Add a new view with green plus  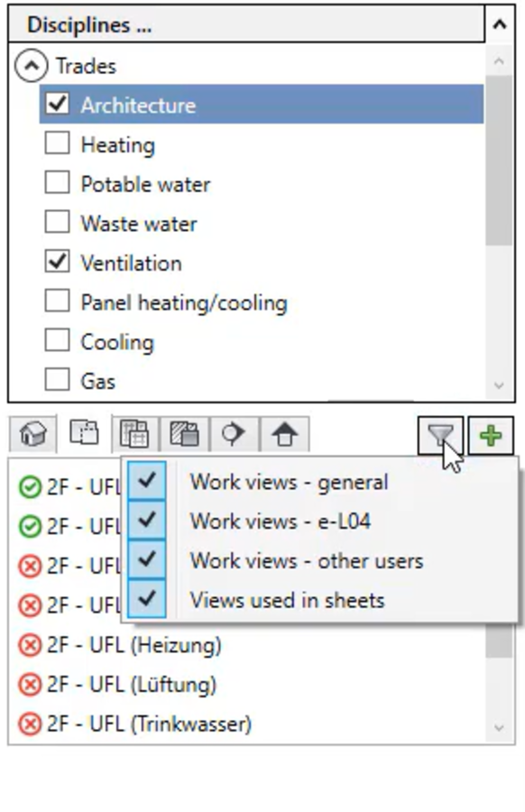coord(491,435)
